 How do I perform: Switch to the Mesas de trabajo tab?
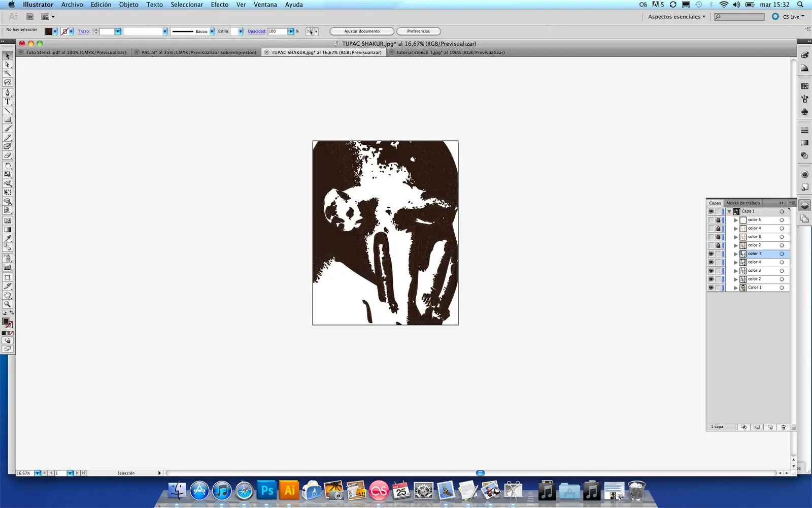[x=743, y=203]
